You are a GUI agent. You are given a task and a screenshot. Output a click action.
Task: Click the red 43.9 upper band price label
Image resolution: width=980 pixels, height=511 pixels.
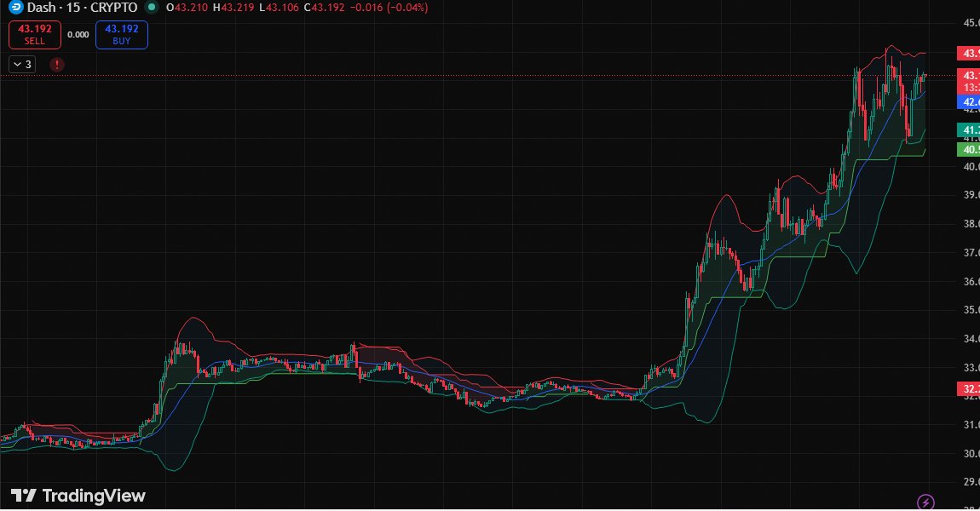(969, 54)
